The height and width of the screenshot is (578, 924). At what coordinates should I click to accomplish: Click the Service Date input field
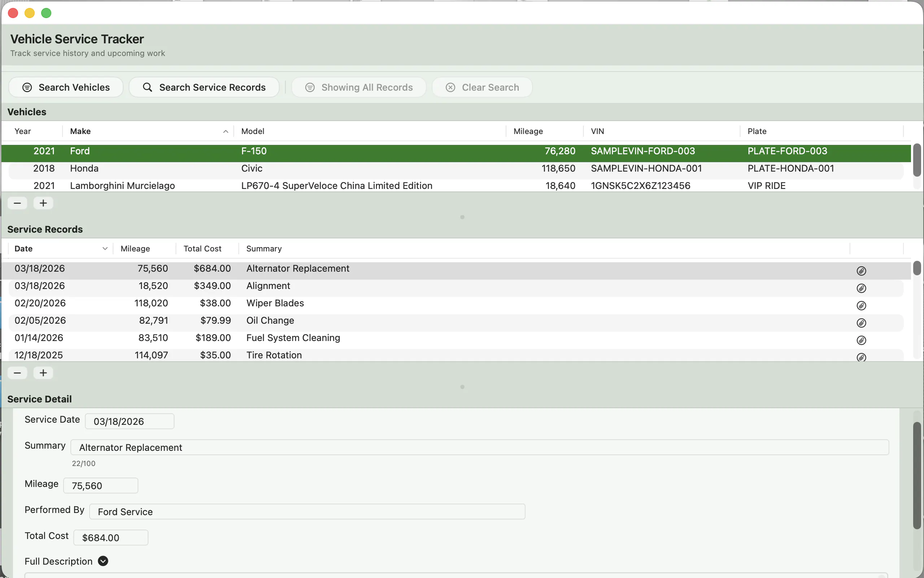tap(130, 421)
